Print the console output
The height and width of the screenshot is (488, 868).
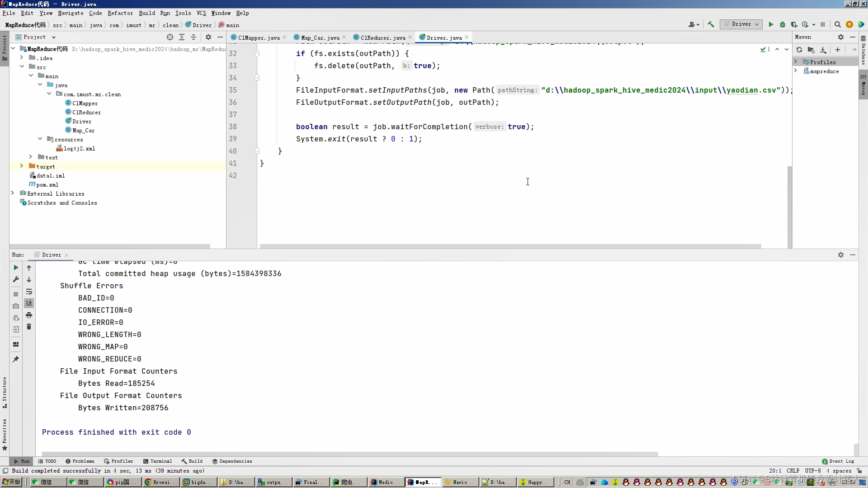(x=29, y=315)
